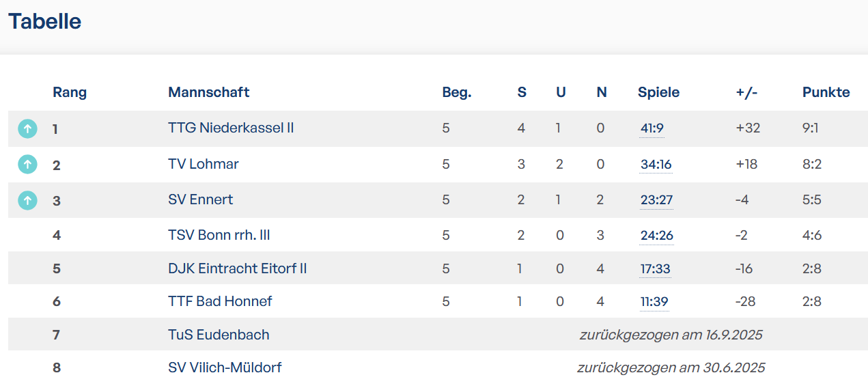The height and width of the screenshot is (388, 868).
Task: Click the 34:16 games result link
Action: pos(656,165)
